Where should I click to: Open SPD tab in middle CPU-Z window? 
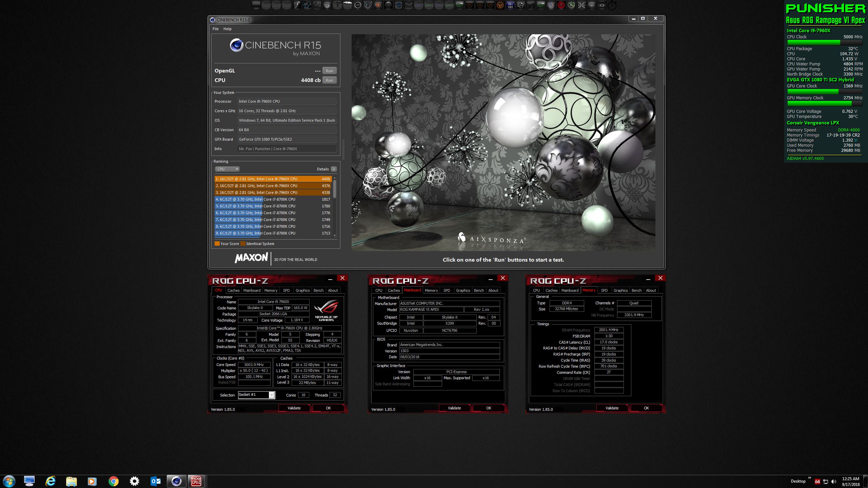click(x=447, y=290)
